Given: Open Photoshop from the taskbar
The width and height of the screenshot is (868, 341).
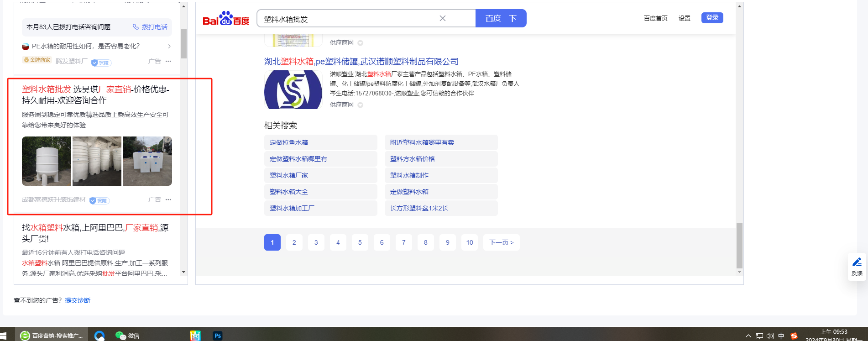Looking at the screenshot, I should coord(218,336).
